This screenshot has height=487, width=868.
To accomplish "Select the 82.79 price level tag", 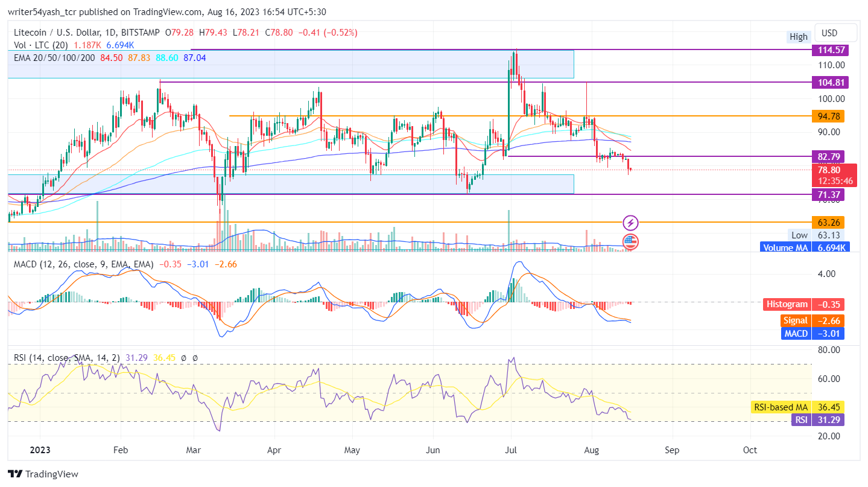I will (x=828, y=156).
